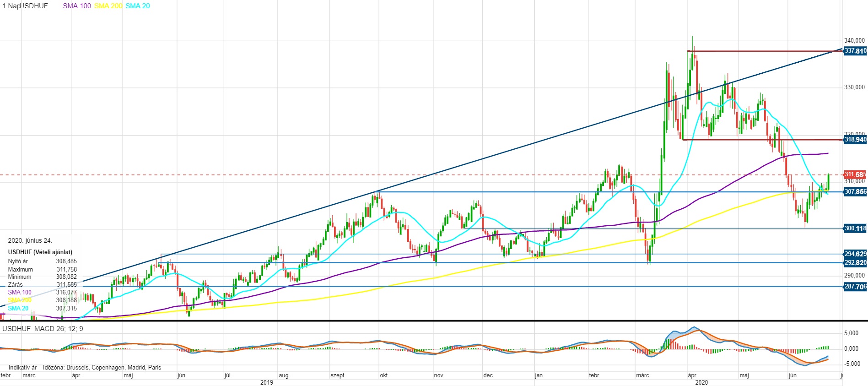868x386 pixels.
Task: Click the 2019 year label on time axis
Action: (266, 382)
